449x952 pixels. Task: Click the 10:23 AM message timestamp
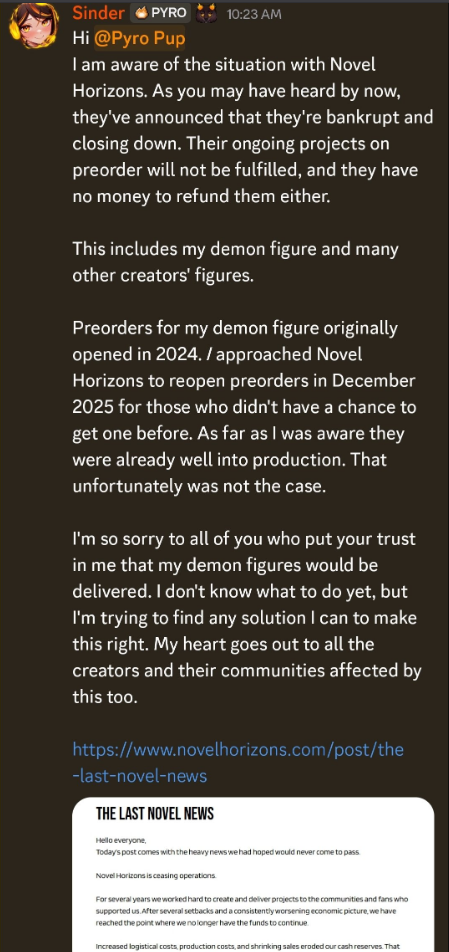point(254,14)
